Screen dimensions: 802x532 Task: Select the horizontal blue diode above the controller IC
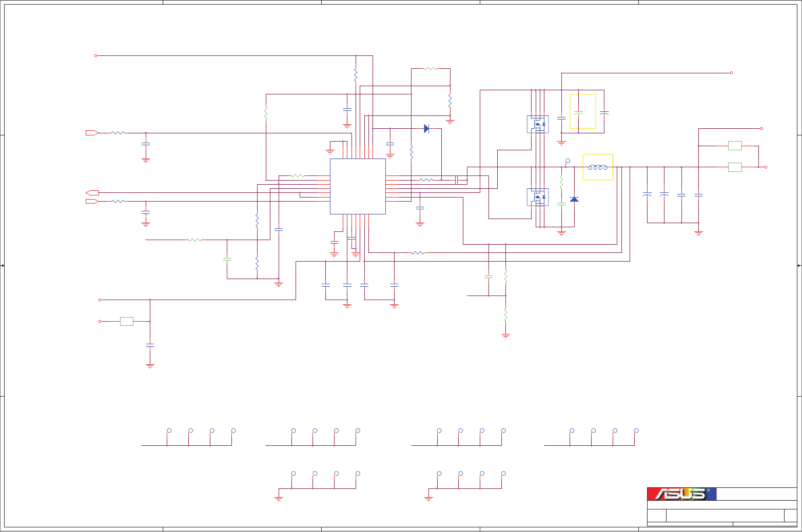tap(426, 128)
